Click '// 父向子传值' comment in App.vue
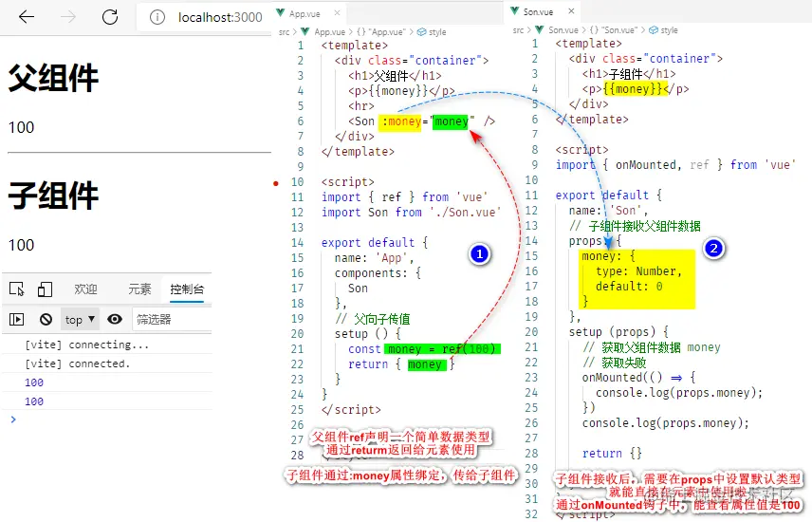 pos(373,318)
